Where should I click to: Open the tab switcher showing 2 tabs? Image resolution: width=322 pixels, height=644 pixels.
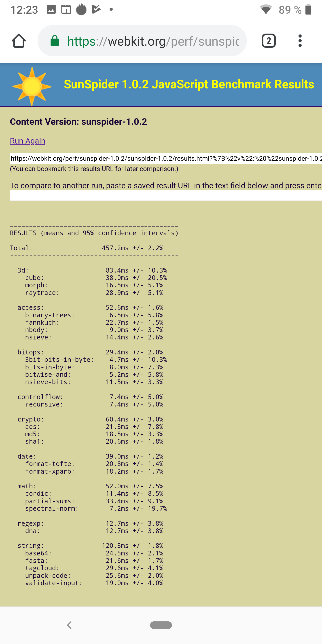click(x=269, y=41)
